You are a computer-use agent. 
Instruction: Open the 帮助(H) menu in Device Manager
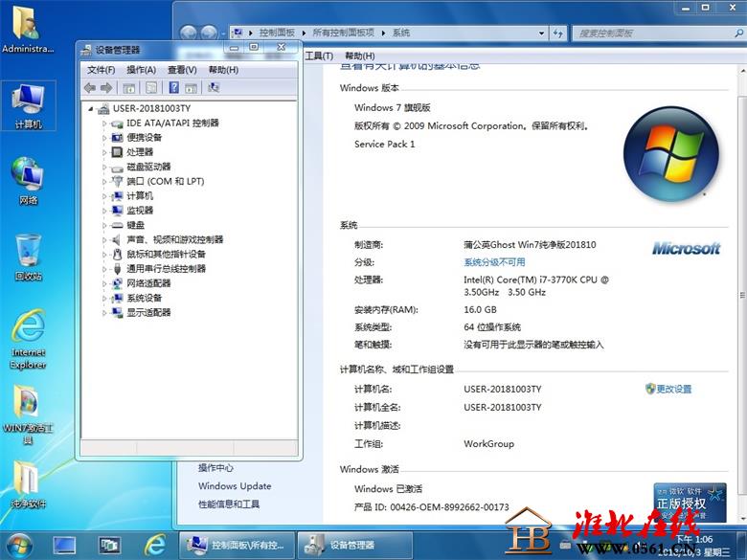click(223, 70)
